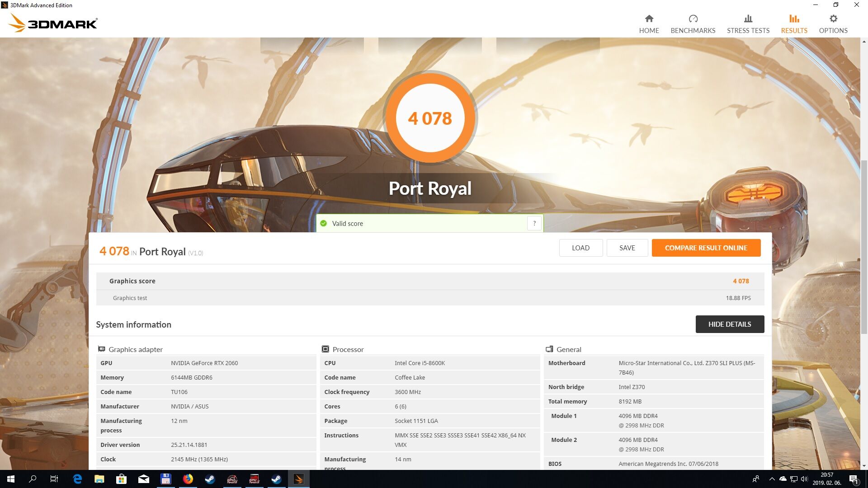
Task: Click the Processor section chip icon
Action: 325,349
